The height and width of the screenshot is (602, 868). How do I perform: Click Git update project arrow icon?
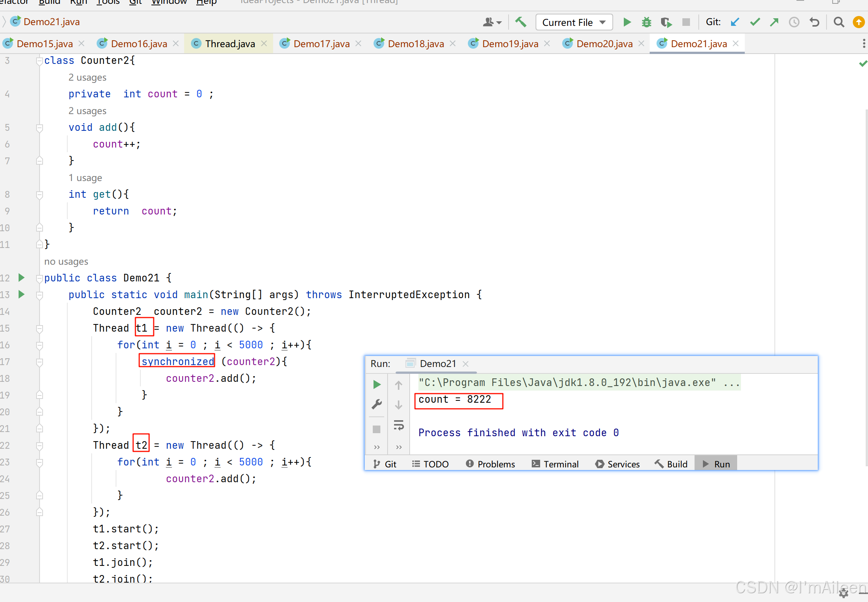[734, 22]
